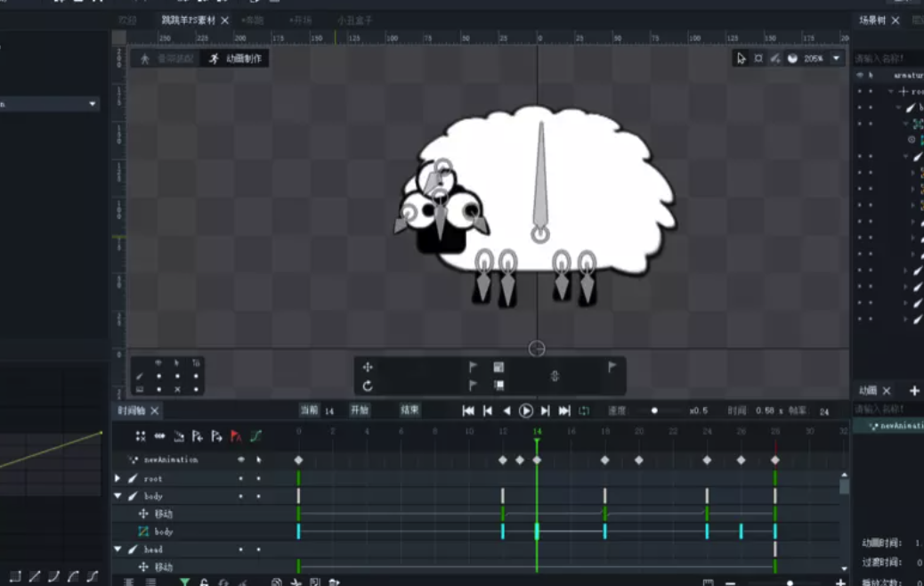Click the third timeline tool icon
The height and width of the screenshot is (586, 924).
[179, 436]
